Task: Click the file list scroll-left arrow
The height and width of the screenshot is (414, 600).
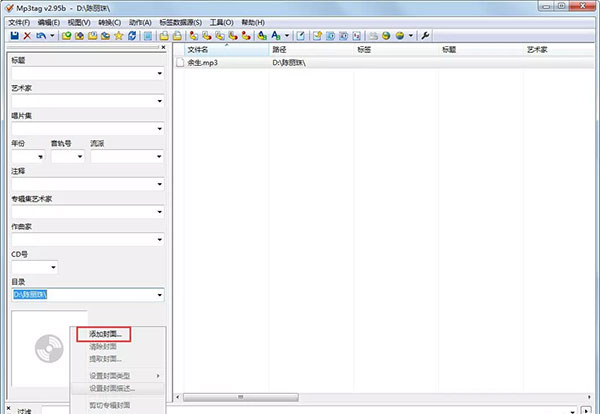Action: click(x=178, y=397)
